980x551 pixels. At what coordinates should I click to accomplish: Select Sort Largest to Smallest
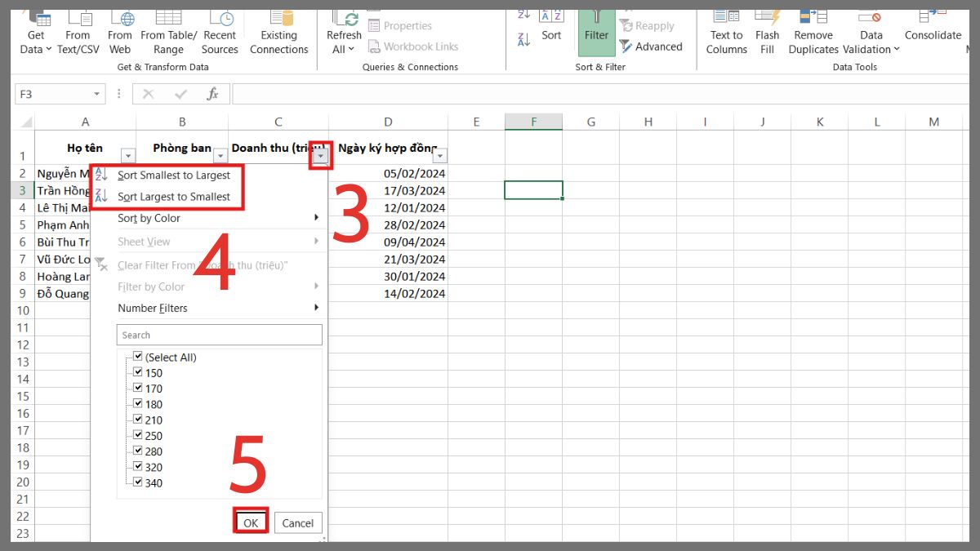click(x=174, y=196)
